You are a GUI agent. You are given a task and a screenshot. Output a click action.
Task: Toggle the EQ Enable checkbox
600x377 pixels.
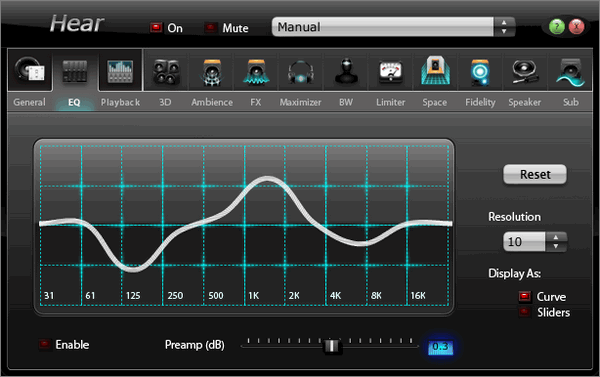point(45,344)
